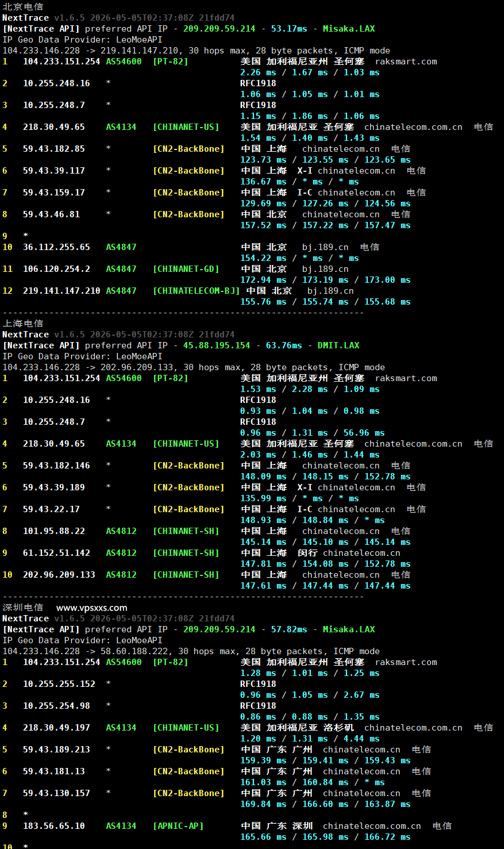Select hop IP 59.43.39.117
This screenshot has width=504, height=849.
tap(54, 171)
